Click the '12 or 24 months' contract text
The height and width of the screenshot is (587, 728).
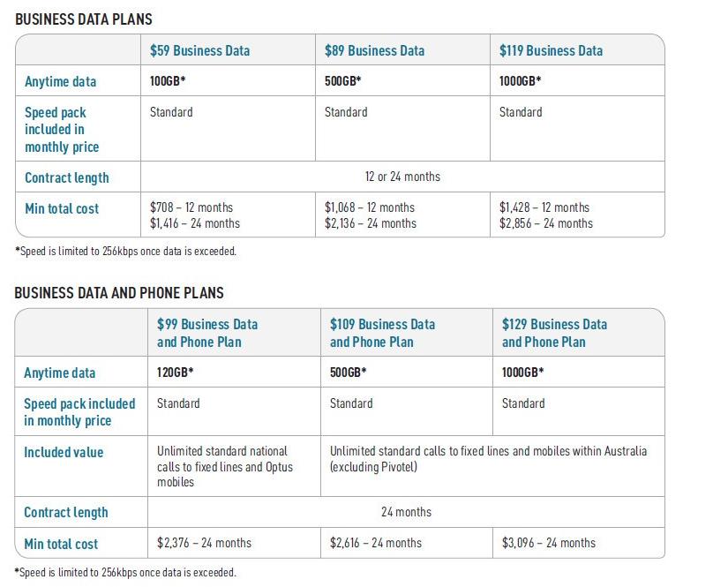pos(402,177)
